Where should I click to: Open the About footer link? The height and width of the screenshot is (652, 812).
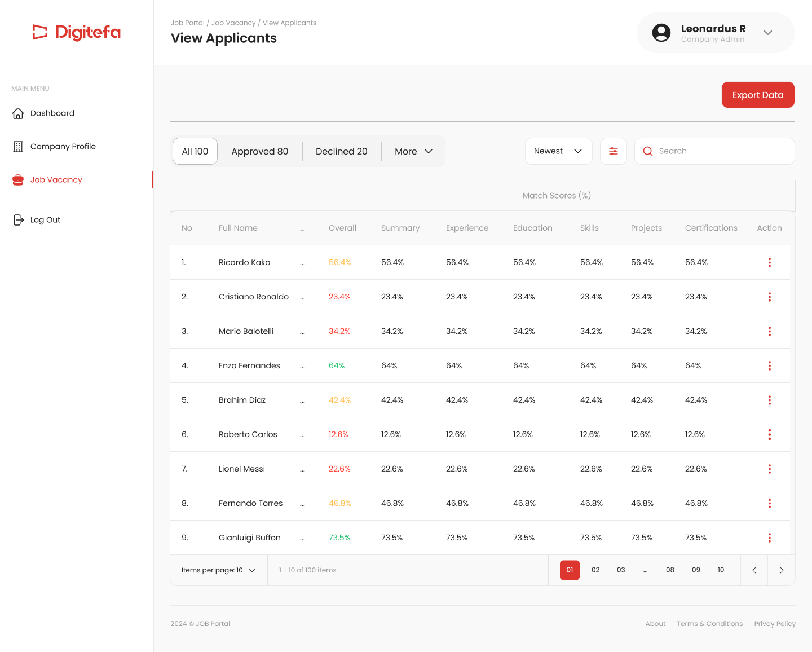(655, 624)
